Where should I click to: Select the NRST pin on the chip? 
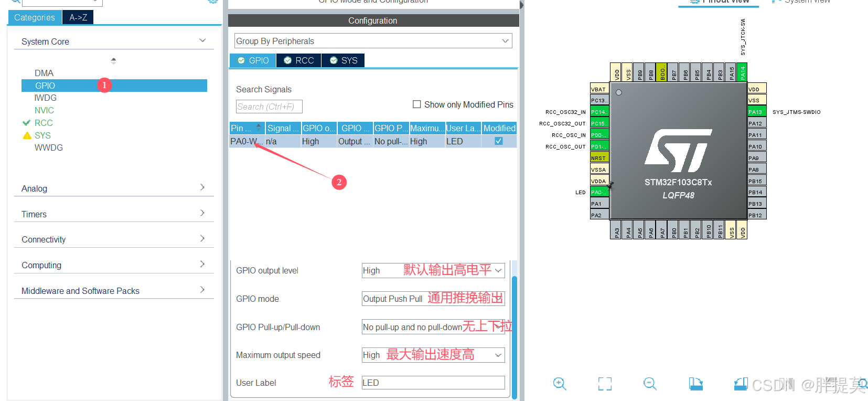(x=599, y=157)
